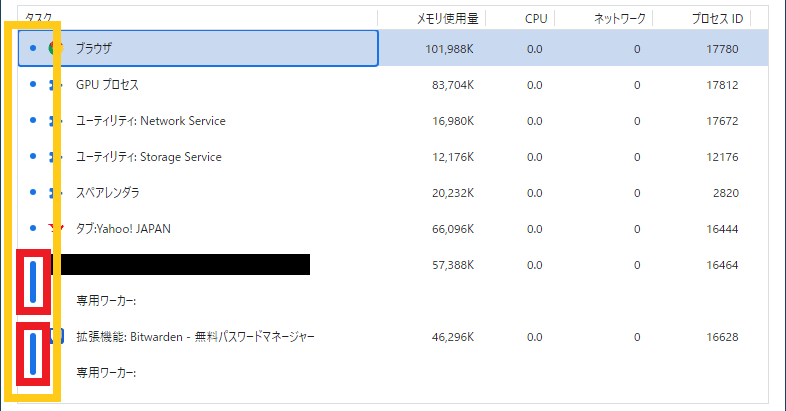
Task: Select the スペアレンダラ task
Action: click(x=108, y=193)
